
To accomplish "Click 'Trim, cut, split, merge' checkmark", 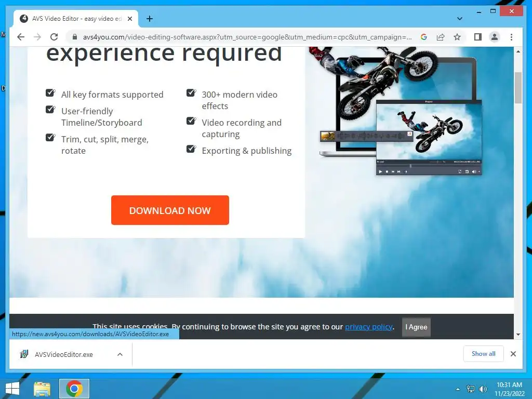I will pyautogui.click(x=50, y=137).
